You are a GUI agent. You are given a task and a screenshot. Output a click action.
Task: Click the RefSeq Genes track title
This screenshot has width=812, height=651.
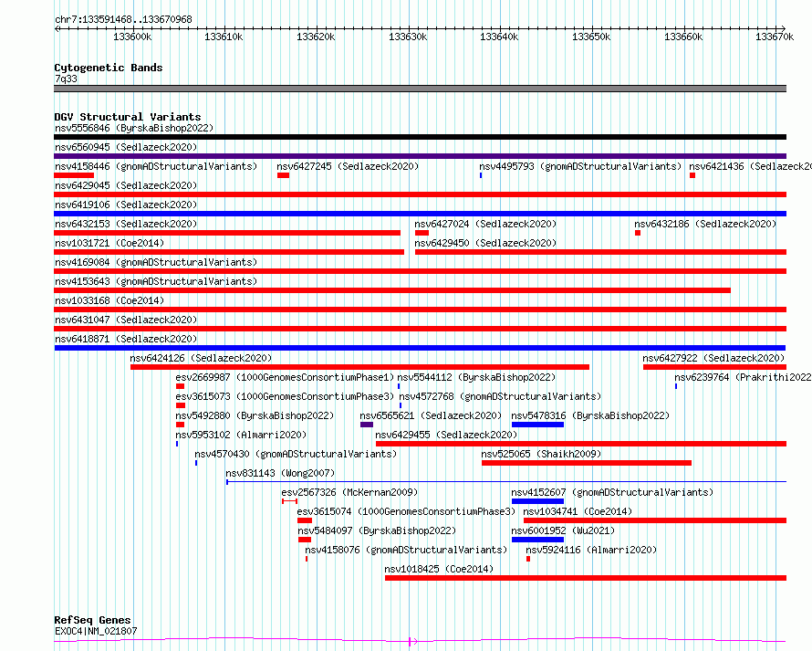coord(92,620)
